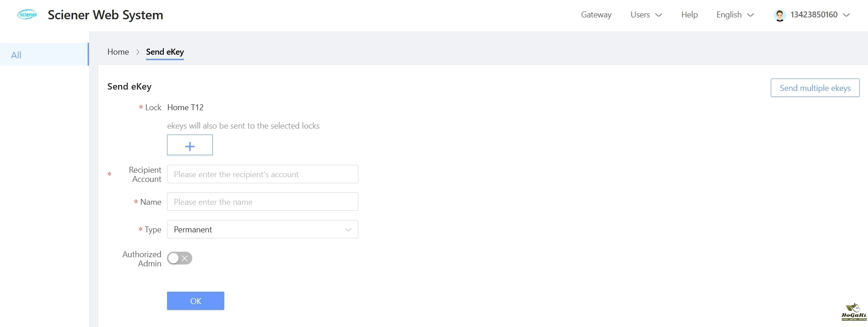Click into the Name input field
The width and height of the screenshot is (868, 327).
coord(262,202)
